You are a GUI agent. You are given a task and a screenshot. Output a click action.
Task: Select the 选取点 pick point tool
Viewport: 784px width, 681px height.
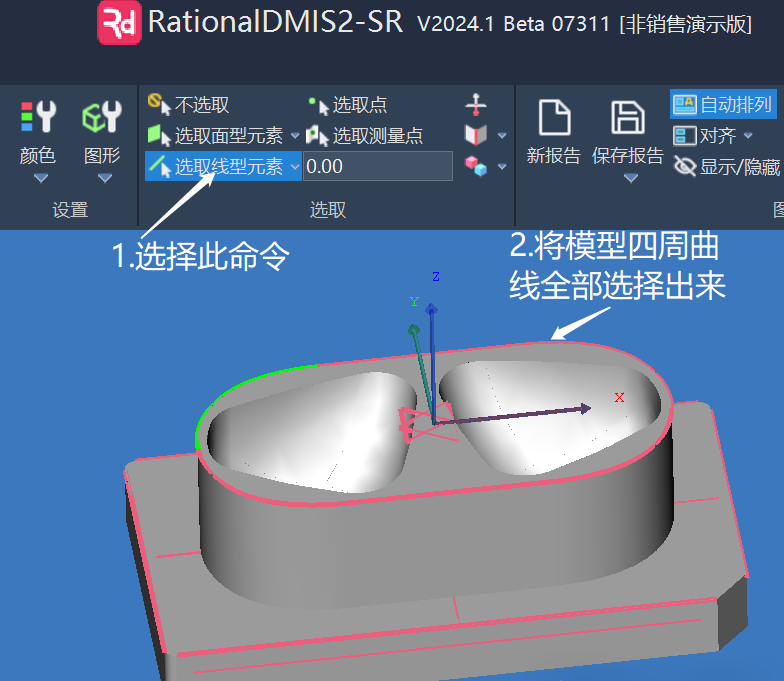(348, 105)
